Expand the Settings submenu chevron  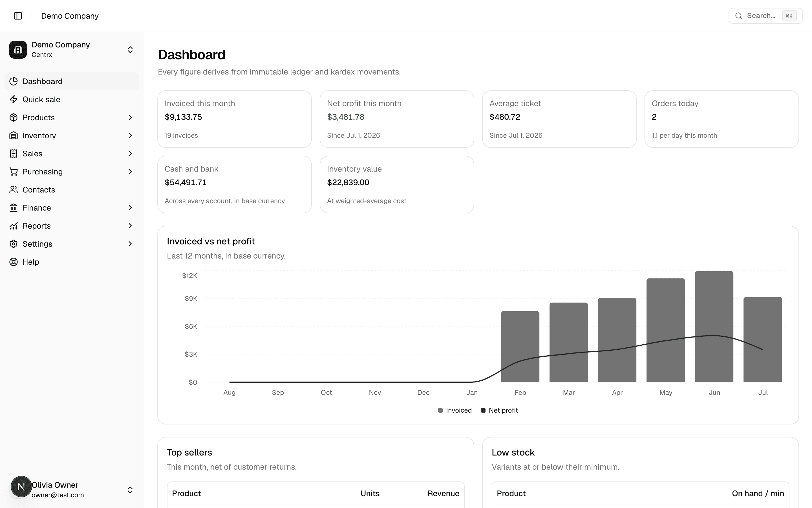tap(130, 244)
